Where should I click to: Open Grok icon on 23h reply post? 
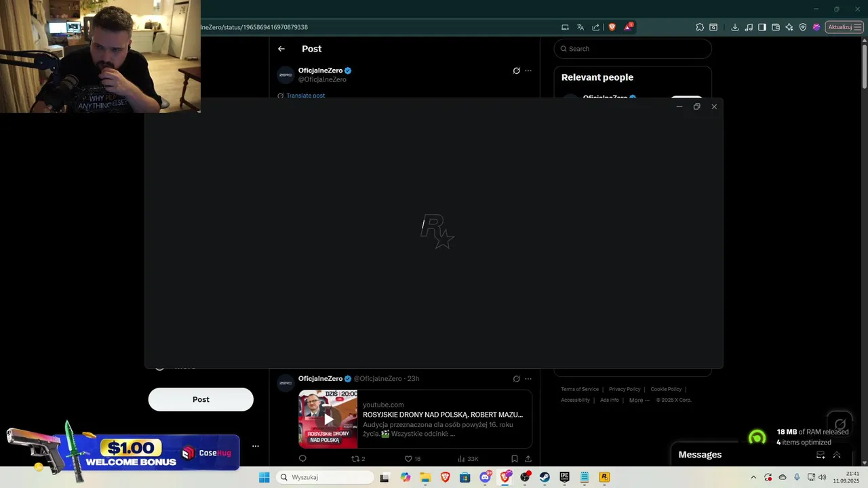[x=516, y=379]
